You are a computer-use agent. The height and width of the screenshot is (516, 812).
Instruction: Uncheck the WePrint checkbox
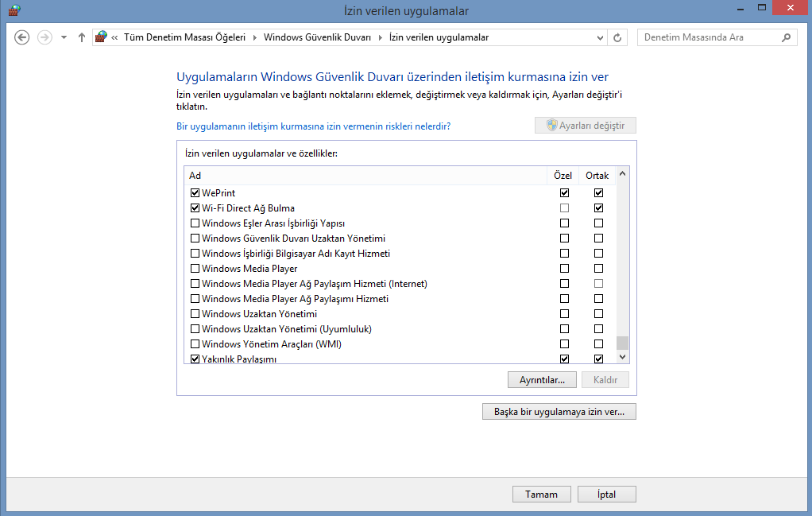[195, 192]
